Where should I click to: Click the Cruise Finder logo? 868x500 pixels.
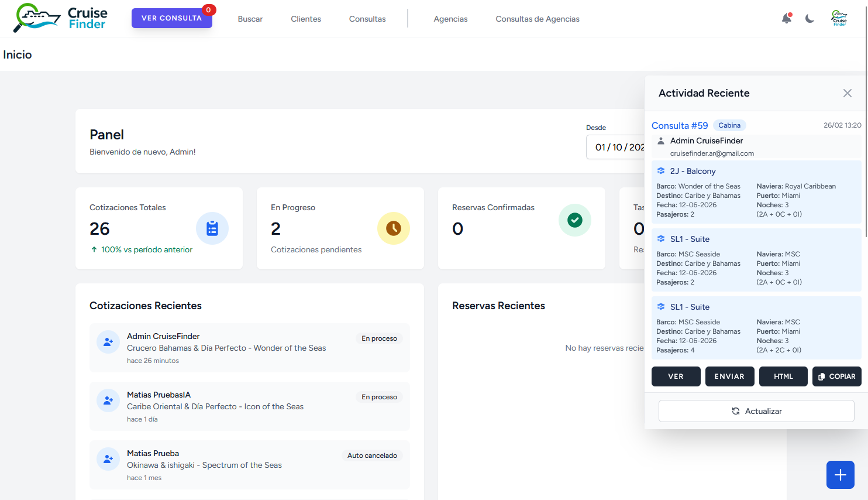pyautogui.click(x=60, y=18)
